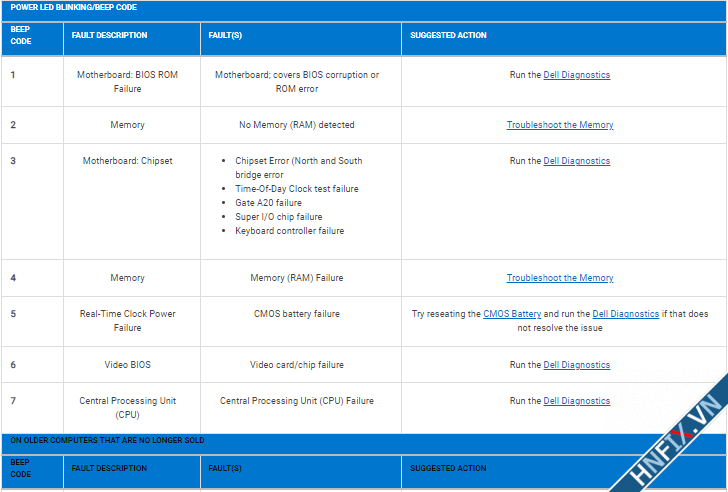Select the Super I/O chip failure bullet
The image size is (728, 492).
click(278, 216)
